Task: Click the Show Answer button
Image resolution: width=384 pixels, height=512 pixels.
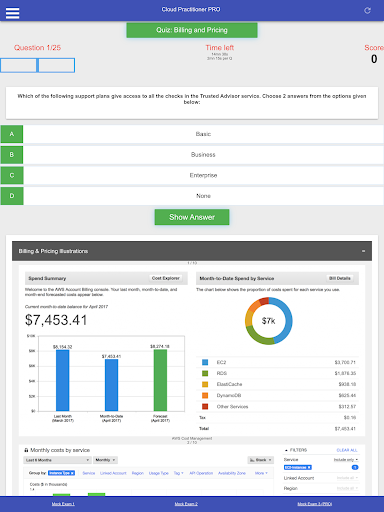Action: point(192,217)
